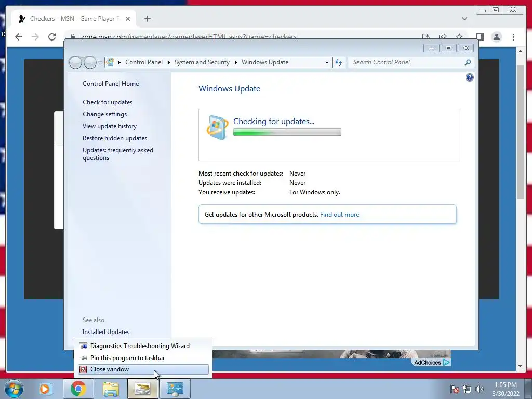The height and width of the screenshot is (399, 532).
Task: Open Chrome share icon in address bar
Action: pos(443,37)
